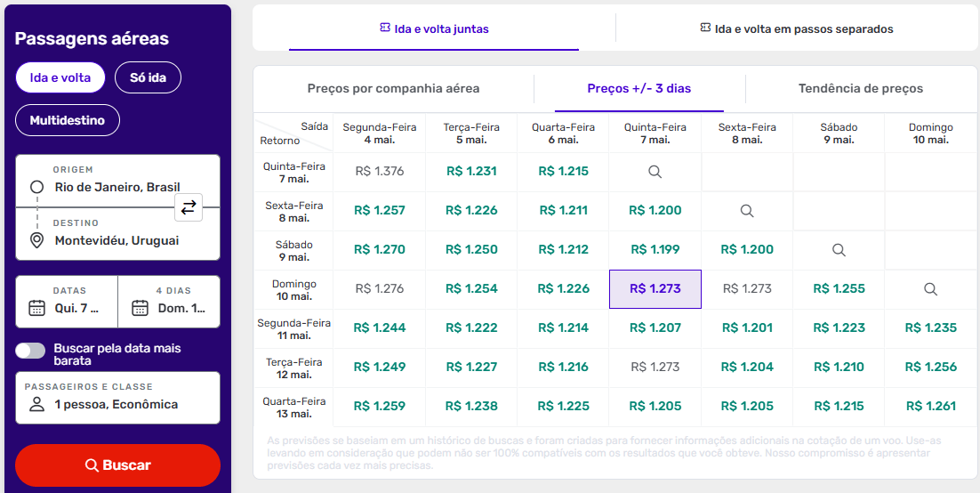Open the passengers and class selector
This screenshot has height=493, width=980.
tap(117, 398)
